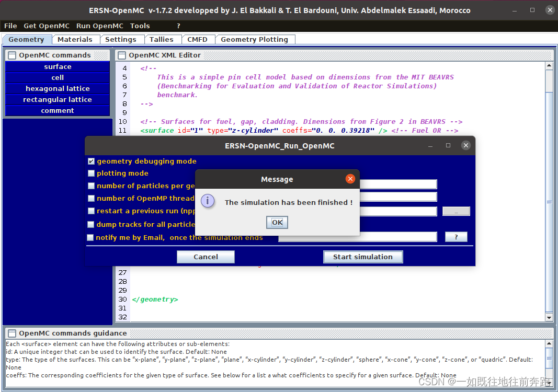This screenshot has height=392, width=558.
Task: Click the browse ... button in the dialog
Action: (455, 211)
